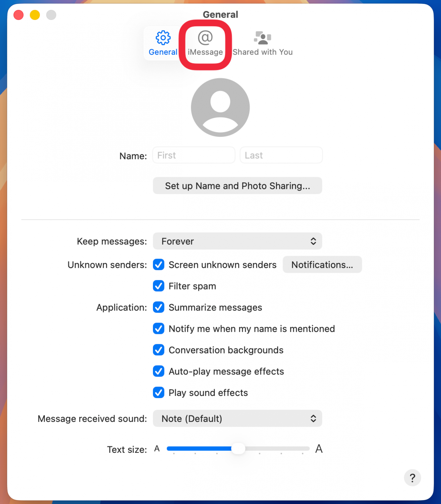The image size is (441, 504).
Task: Focus the Last name field
Action: 281,155
